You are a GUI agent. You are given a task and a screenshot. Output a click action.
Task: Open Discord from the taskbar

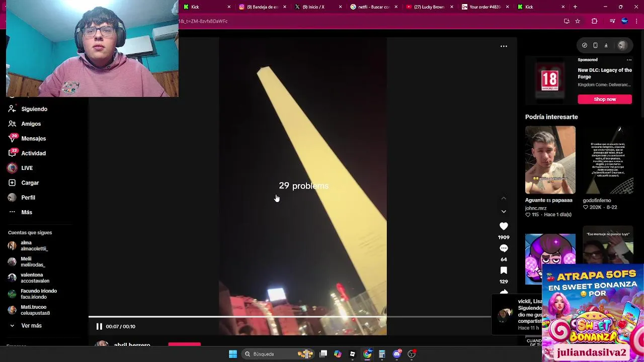tap(397, 354)
